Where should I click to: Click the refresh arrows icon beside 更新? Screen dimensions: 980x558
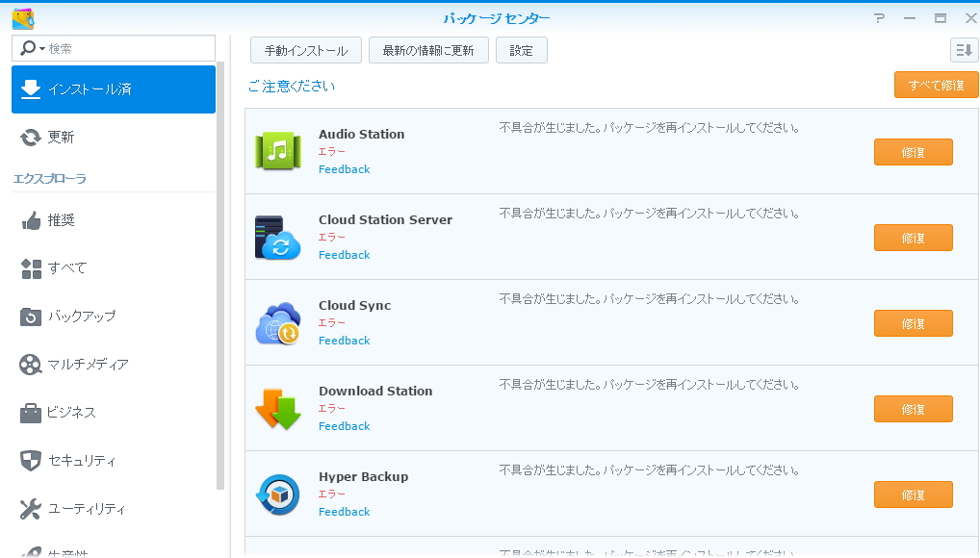pos(31,137)
